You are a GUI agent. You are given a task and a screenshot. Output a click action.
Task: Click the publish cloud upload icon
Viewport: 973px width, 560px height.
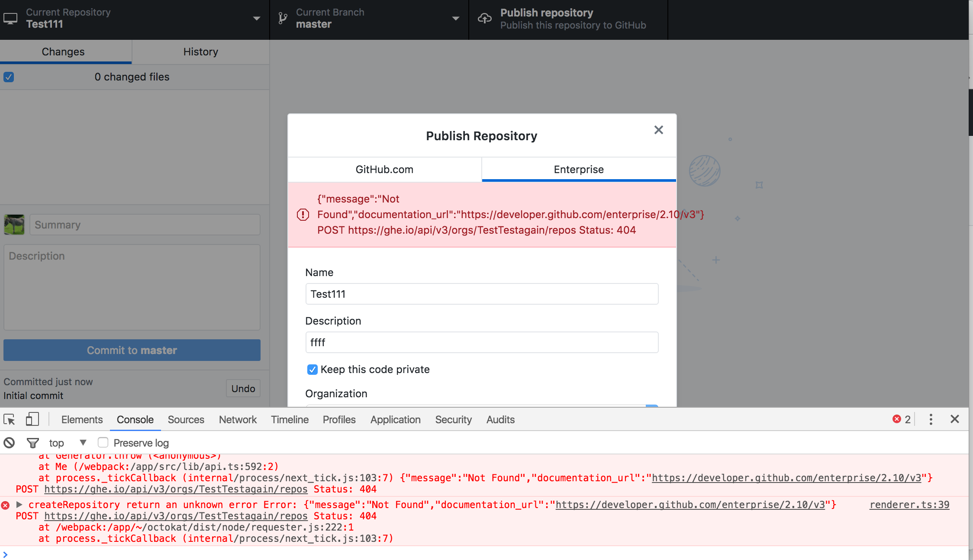485,18
